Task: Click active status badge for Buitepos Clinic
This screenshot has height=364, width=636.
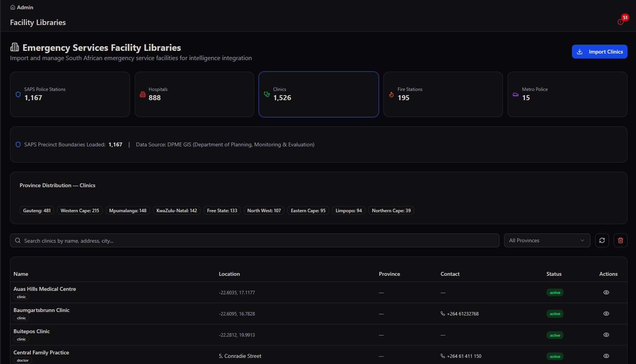Action: pos(555,335)
